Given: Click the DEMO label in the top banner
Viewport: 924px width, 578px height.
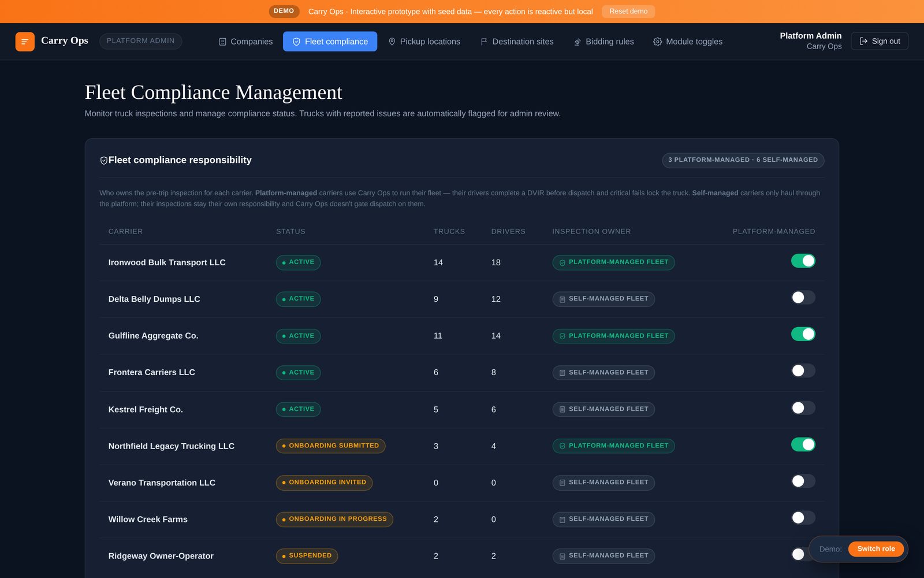Looking at the screenshot, I should click(284, 11).
